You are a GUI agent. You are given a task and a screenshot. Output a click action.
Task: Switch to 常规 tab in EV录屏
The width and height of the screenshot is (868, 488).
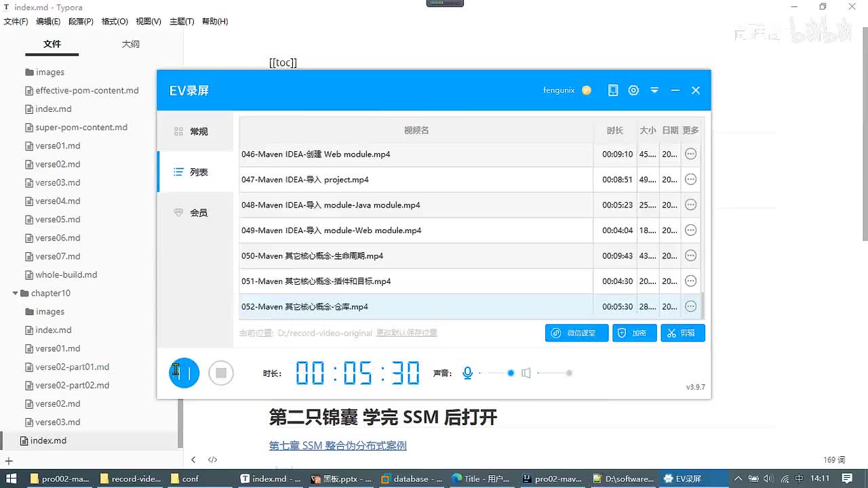click(x=195, y=131)
